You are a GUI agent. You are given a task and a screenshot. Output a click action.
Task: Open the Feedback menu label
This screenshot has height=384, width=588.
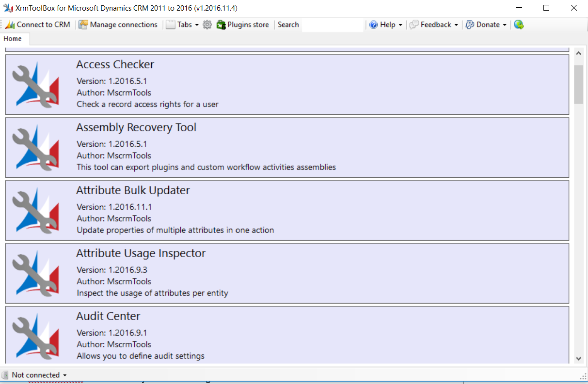coord(436,25)
